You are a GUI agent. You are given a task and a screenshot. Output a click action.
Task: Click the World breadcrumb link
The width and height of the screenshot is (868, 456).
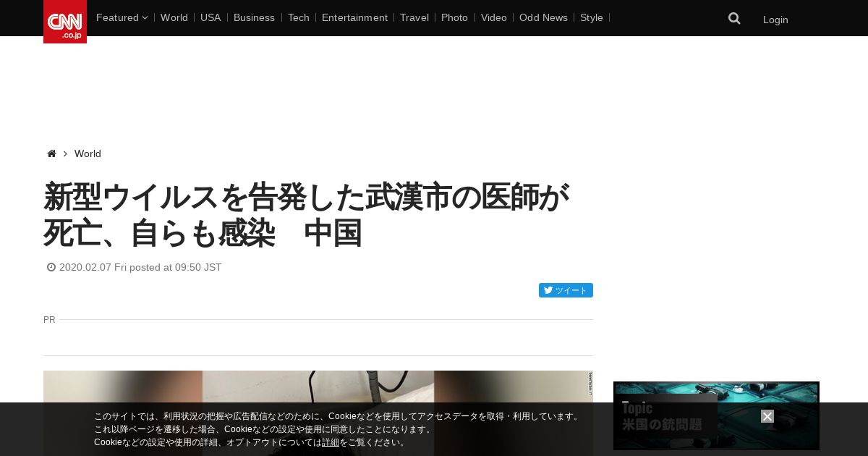(x=88, y=153)
